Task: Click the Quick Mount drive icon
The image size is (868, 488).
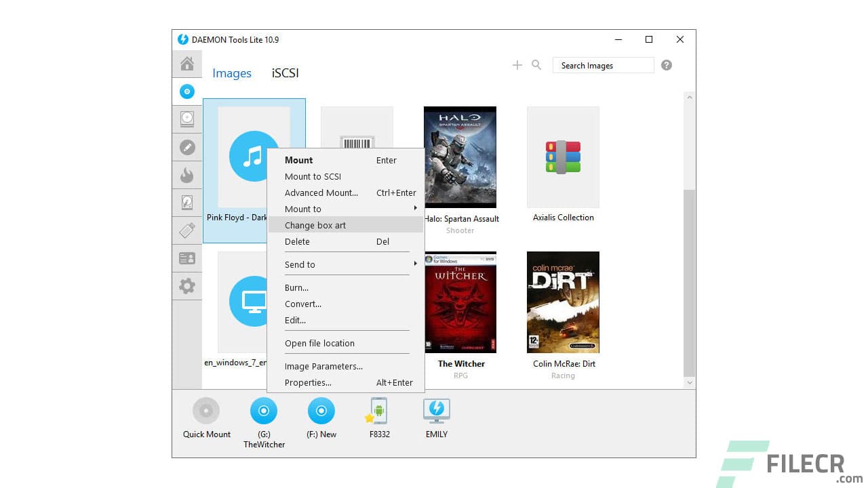Action: (206, 410)
